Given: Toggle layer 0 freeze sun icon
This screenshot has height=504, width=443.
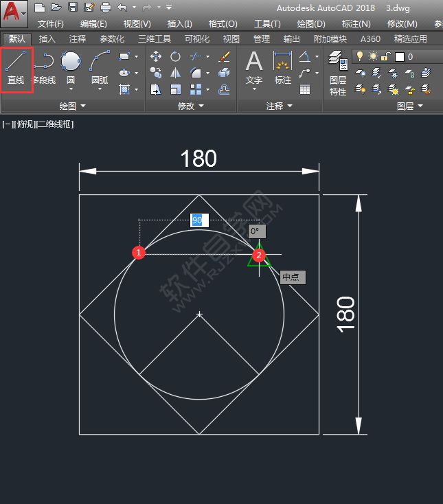Looking at the screenshot, I should [x=373, y=56].
